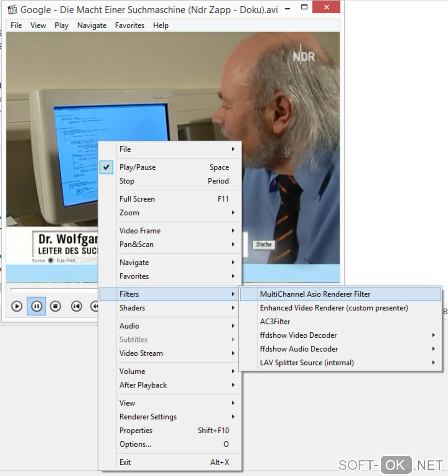Open the Favorites menu in the menu bar
Image resolution: width=448 pixels, height=476 pixels.
[130, 25]
